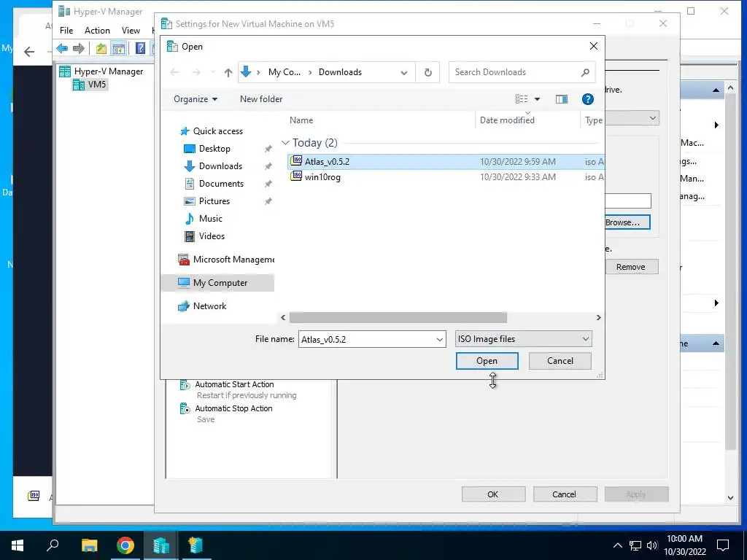Launch Google Chrome from taskbar
The width and height of the screenshot is (747, 560).
tap(125, 545)
